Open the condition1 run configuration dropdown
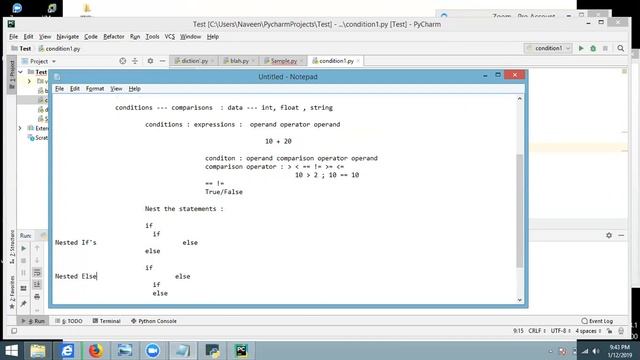 pos(548,48)
